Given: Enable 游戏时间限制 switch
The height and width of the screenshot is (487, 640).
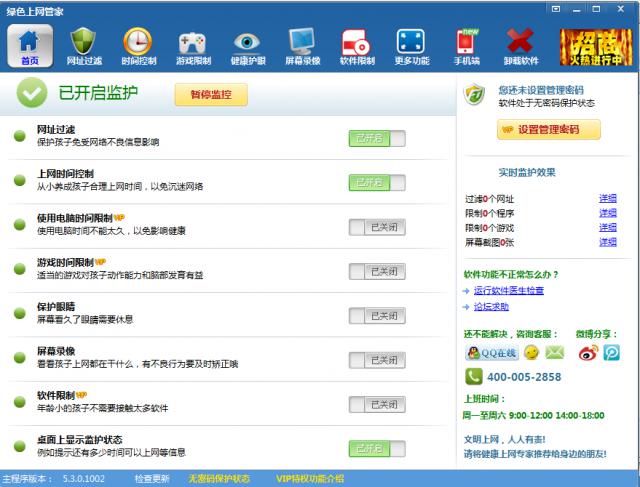Looking at the screenshot, I should coord(377,271).
